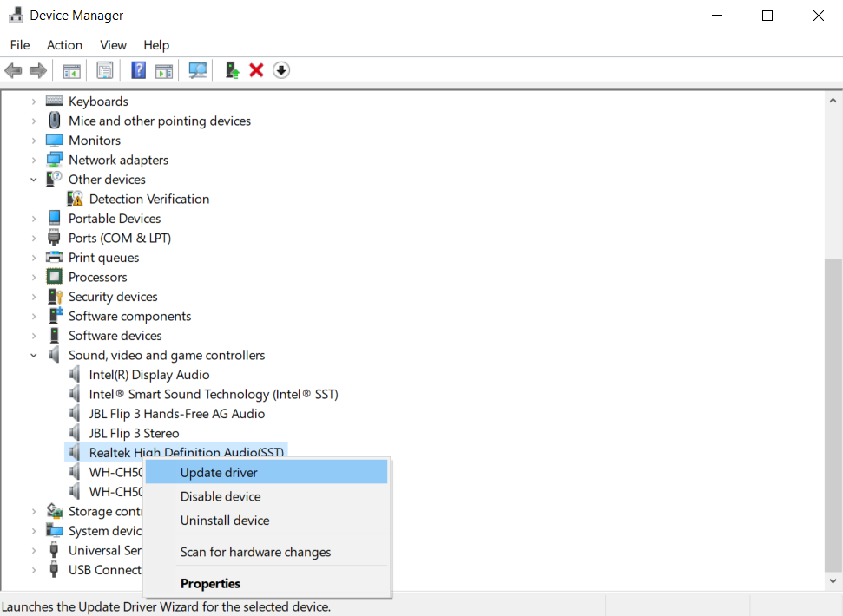Expand the Software devices node
The width and height of the screenshot is (843, 616).
click(33, 336)
